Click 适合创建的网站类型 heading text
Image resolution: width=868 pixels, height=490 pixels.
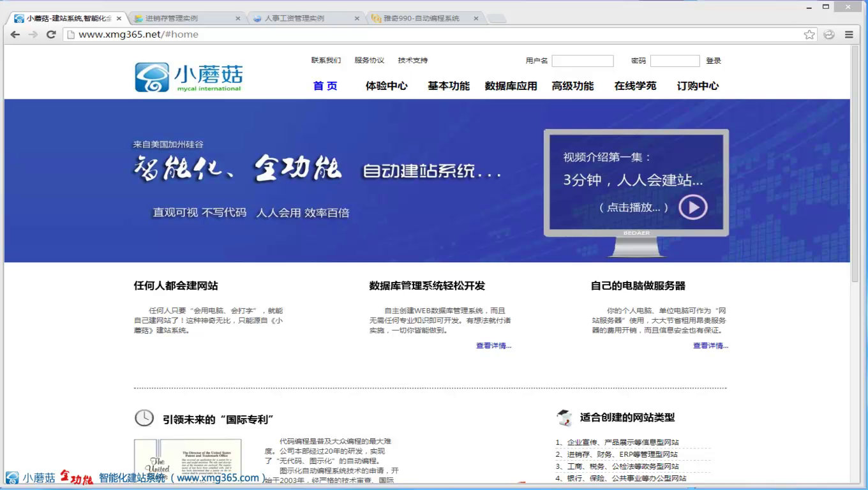[627, 417]
